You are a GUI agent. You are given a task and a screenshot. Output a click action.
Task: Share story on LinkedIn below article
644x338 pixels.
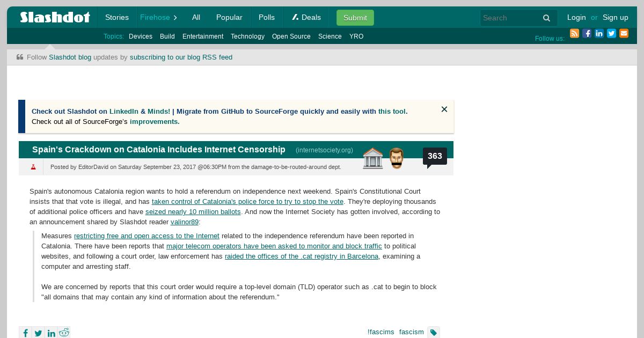coord(51,333)
